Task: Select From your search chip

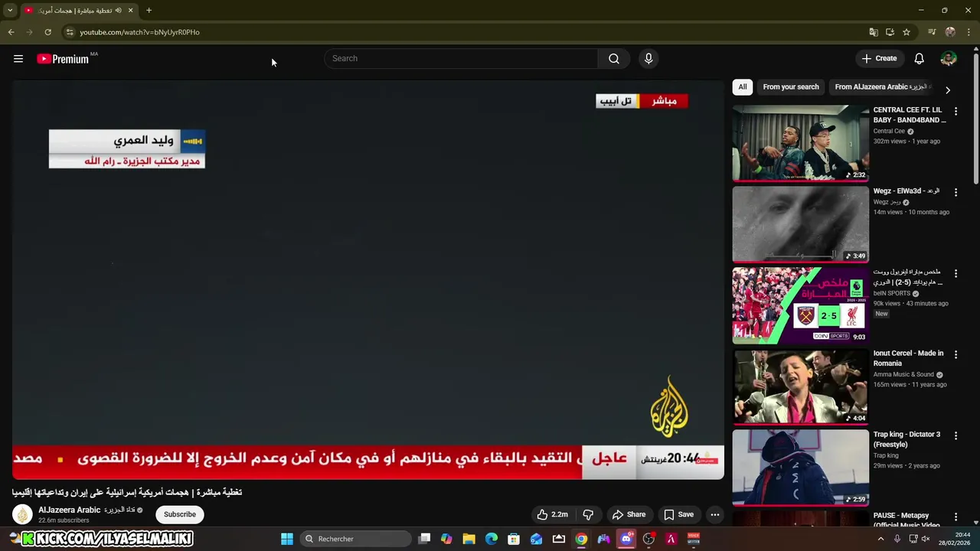Action: coord(791,87)
